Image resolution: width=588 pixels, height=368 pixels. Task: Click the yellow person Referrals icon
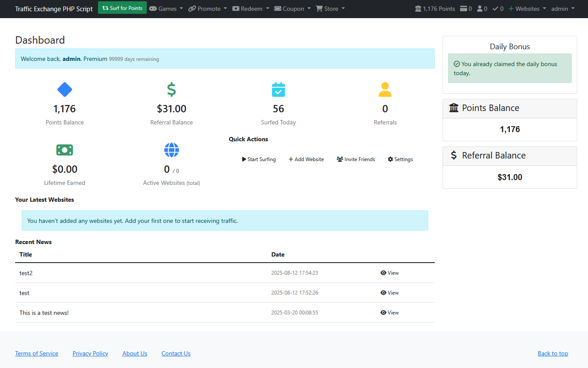click(385, 89)
